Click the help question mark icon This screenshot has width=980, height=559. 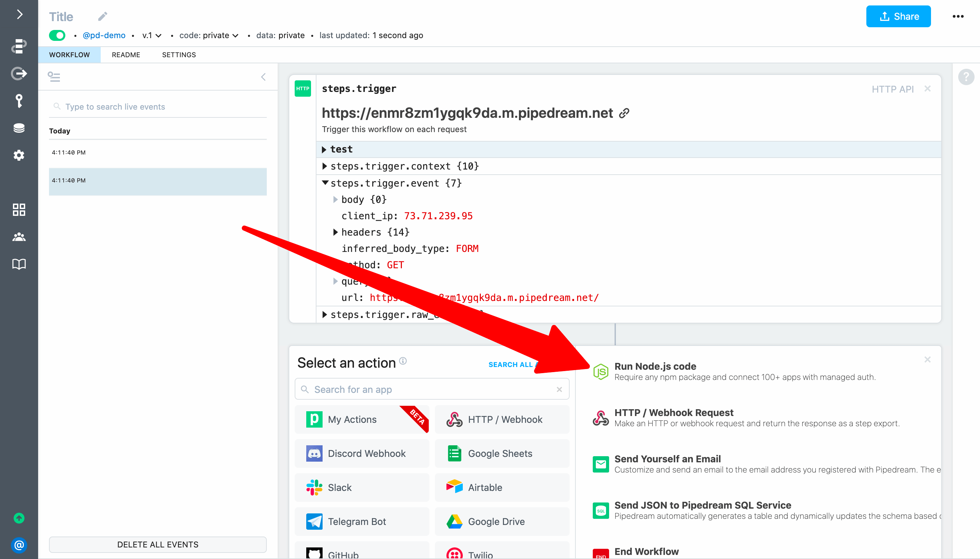pyautogui.click(x=966, y=77)
